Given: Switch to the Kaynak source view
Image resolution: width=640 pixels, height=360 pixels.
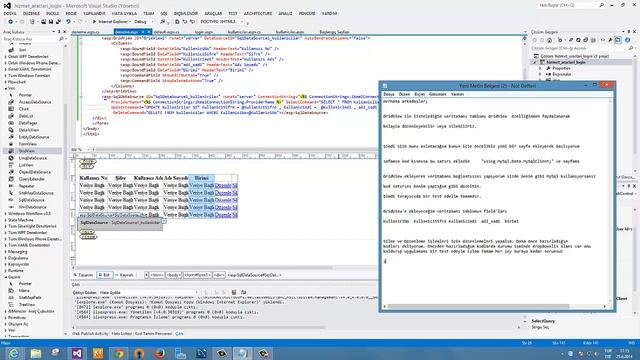Looking at the screenshot, I should point(124,275).
